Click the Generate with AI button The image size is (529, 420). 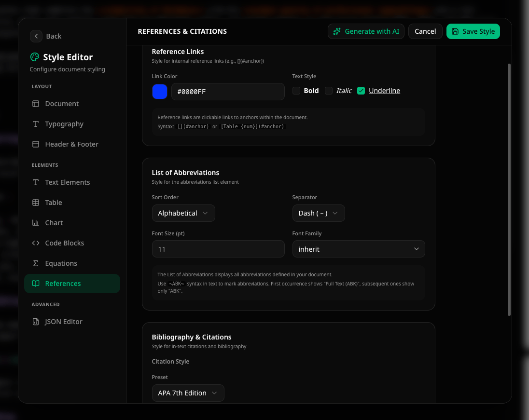tap(366, 31)
